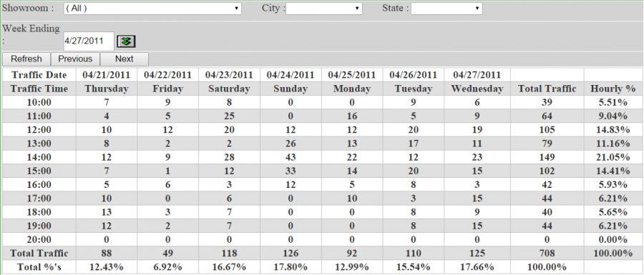Click the Total %'s row label
644x275 pixels.
coord(39,267)
